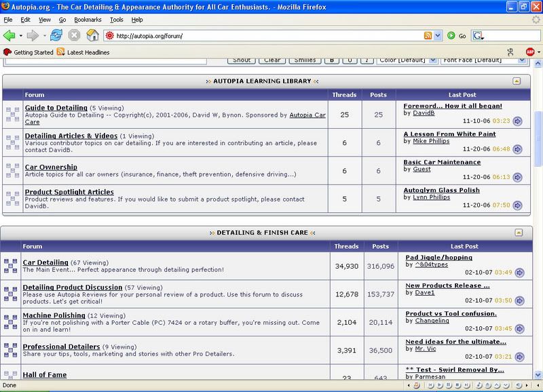Stop playback in the status bar player
Viewport: 543px width, 392px height.
click(457, 385)
